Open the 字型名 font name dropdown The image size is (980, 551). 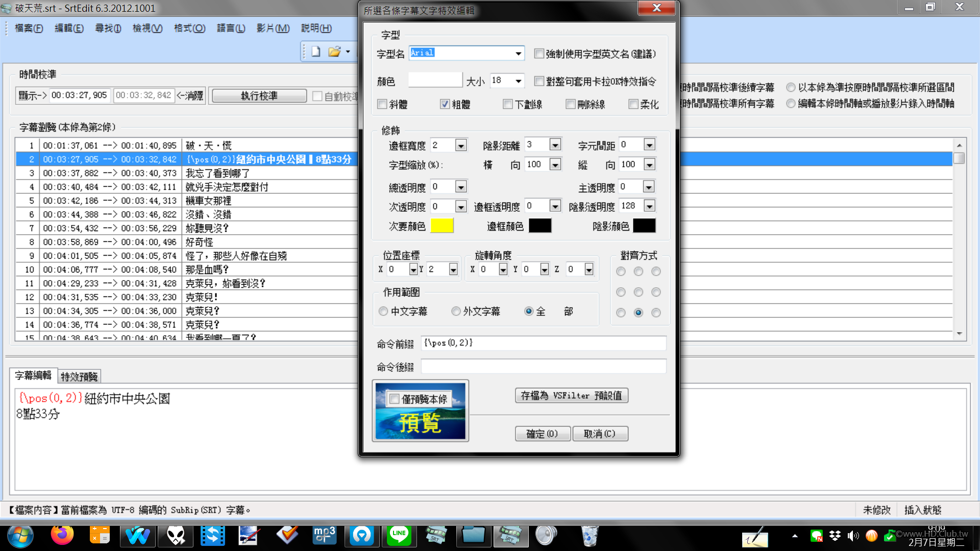pyautogui.click(x=518, y=53)
